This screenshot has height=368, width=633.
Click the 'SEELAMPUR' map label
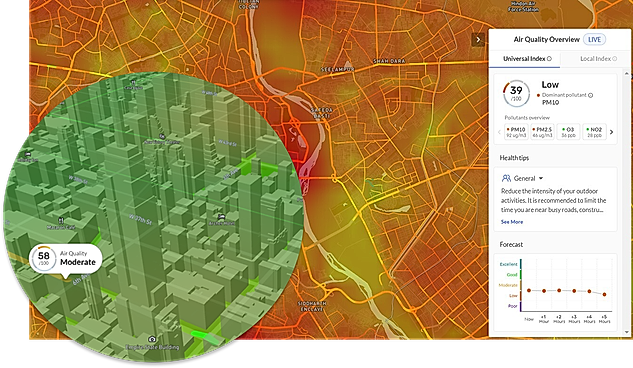[337, 69]
